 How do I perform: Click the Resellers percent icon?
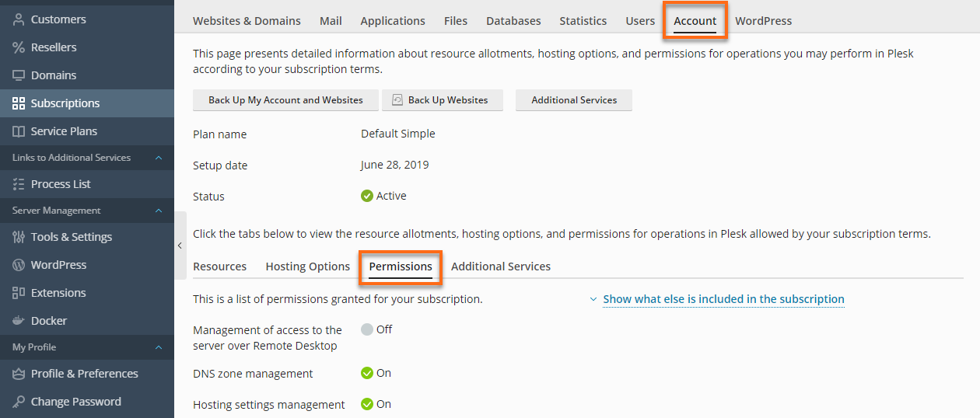(x=19, y=47)
